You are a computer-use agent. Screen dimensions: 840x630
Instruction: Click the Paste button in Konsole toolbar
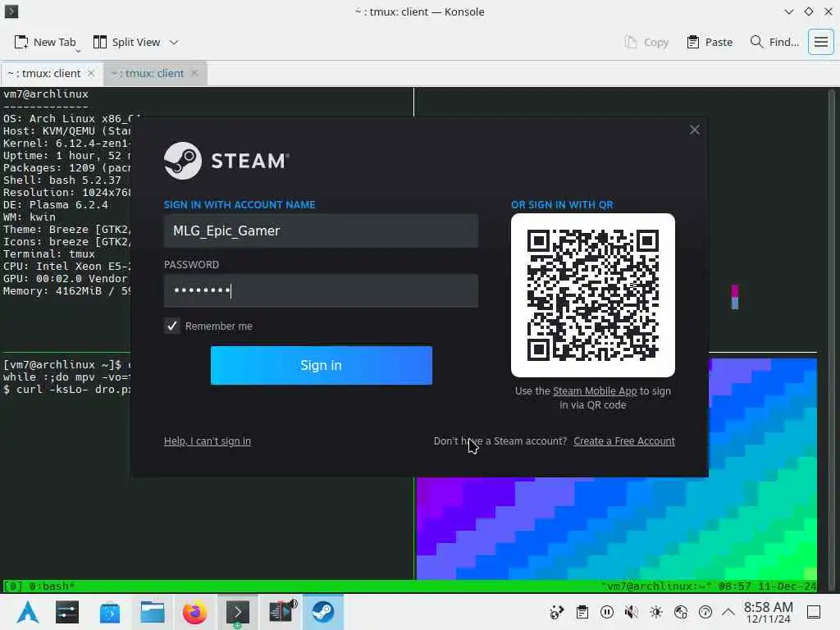[710, 42]
